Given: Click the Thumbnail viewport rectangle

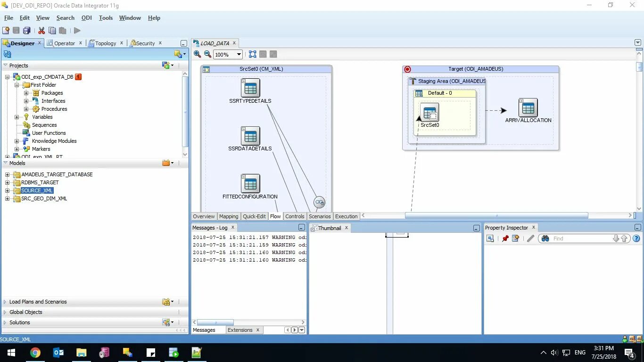Looking at the screenshot, I should click(397, 234).
